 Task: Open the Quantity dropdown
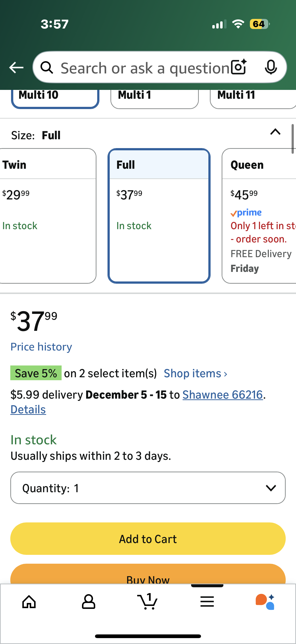(148, 488)
